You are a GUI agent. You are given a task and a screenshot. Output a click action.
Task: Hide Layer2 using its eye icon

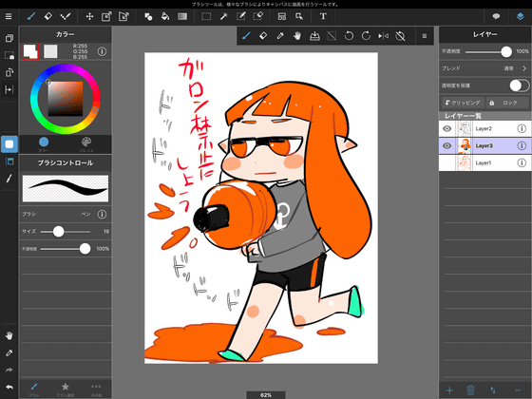tap(446, 128)
